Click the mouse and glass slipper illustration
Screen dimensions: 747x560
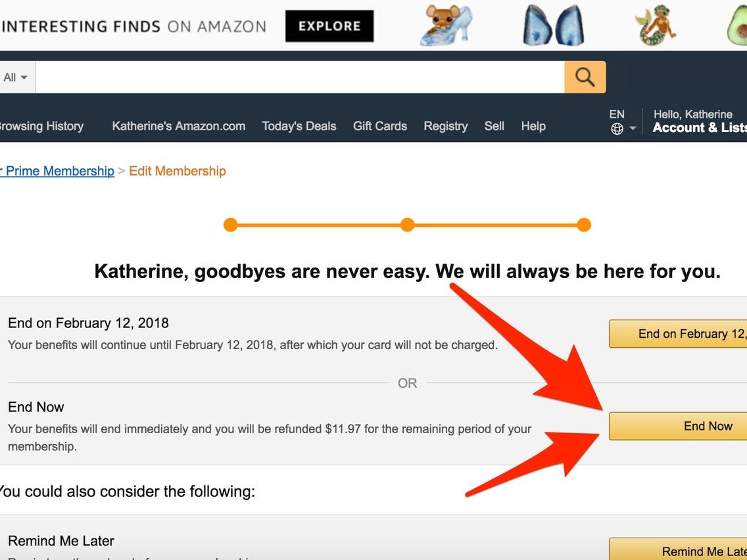coord(445,24)
